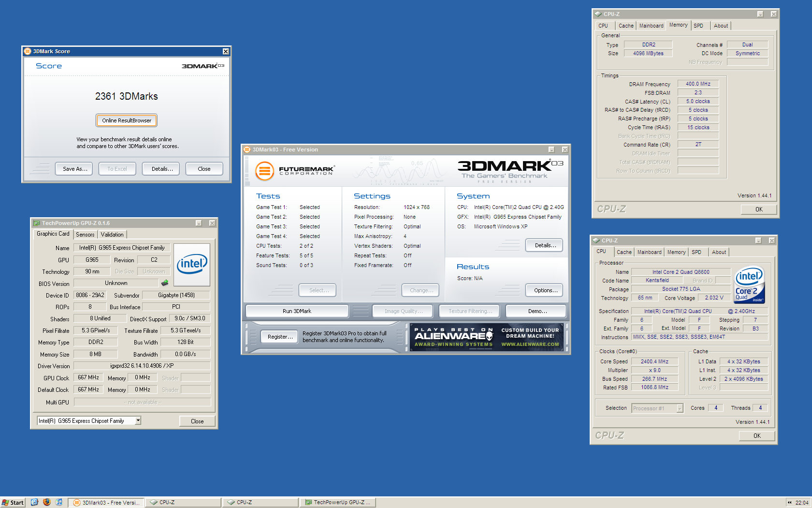The image size is (812, 508).
Task: Click OK in the CPU-Z CPU window
Action: 757,435
